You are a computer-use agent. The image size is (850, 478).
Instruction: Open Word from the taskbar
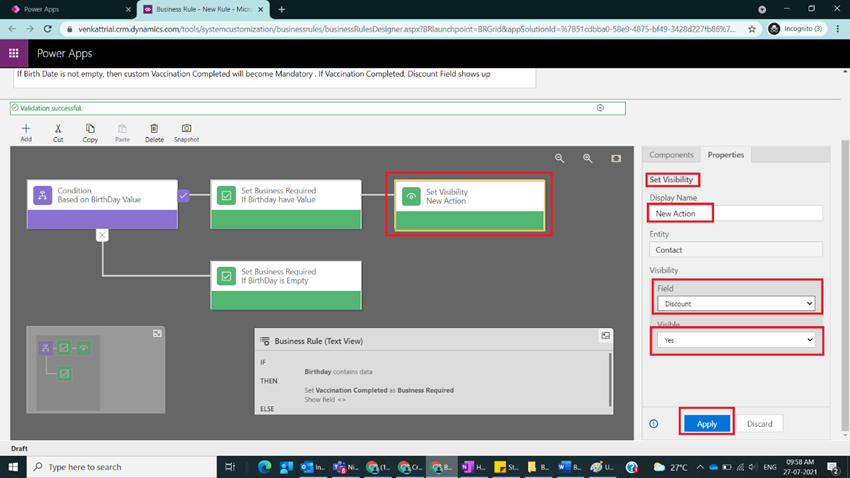tap(569, 467)
